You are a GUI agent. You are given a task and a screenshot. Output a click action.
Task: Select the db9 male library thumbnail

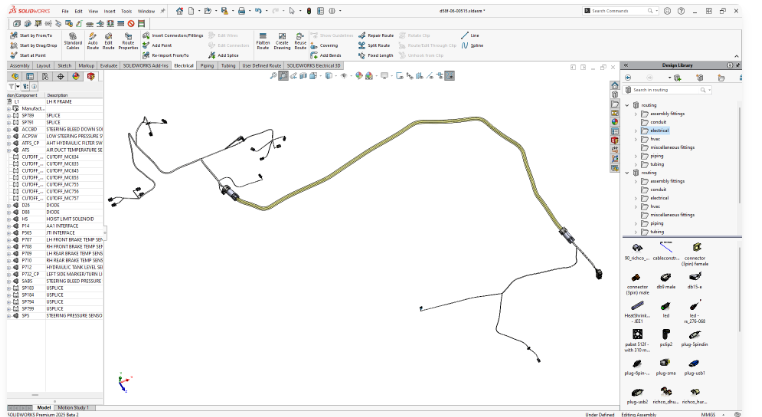point(666,280)
